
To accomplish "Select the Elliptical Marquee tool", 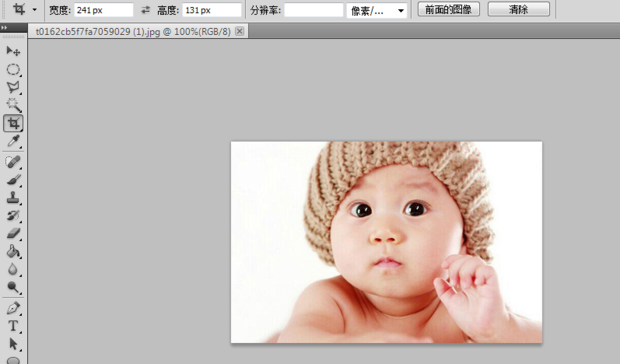I will [x=13, y=70].
